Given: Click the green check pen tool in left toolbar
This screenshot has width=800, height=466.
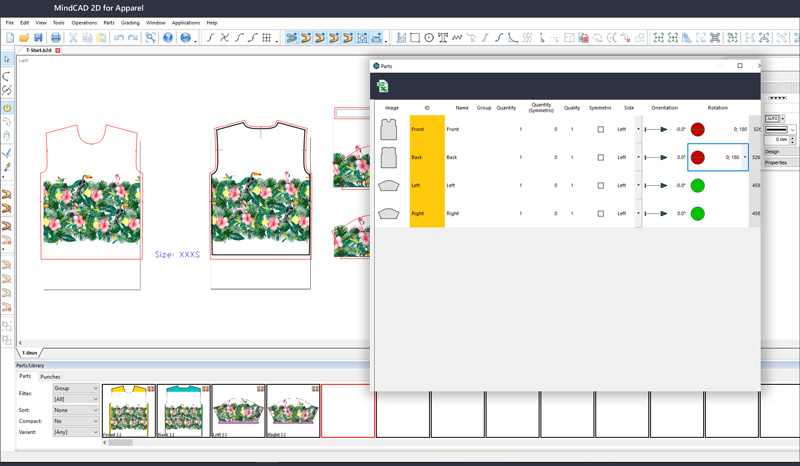Looking at the screenshot, I should coord(7,153).
